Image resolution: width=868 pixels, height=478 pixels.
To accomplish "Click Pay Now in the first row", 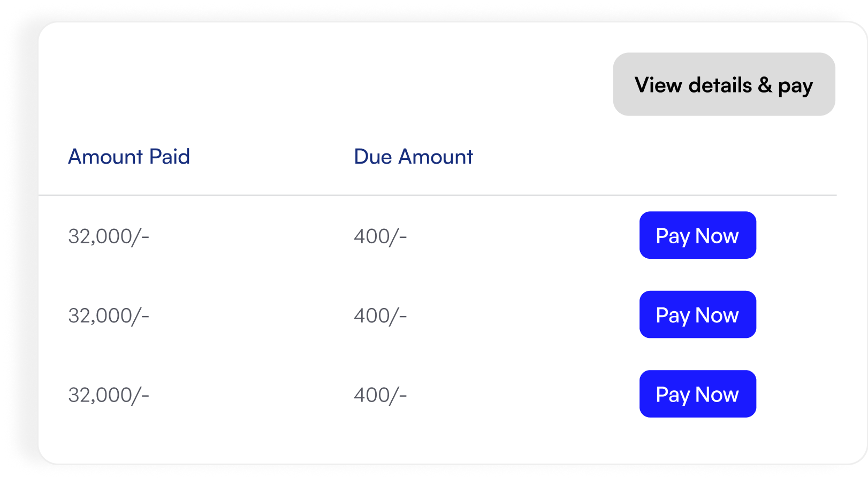I will [x=697, y=235].
